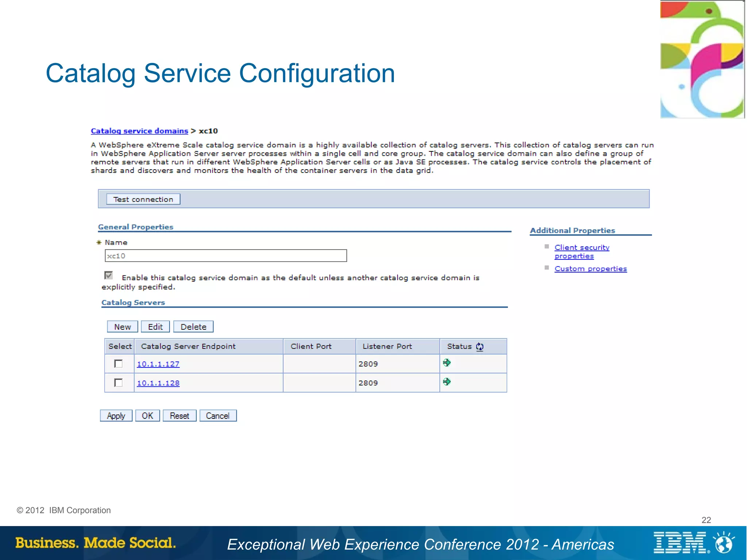This screenshot has height=560, width=747.
Task: Open endpoint link 10.1.1.128
Action: [x=158, y=383]
